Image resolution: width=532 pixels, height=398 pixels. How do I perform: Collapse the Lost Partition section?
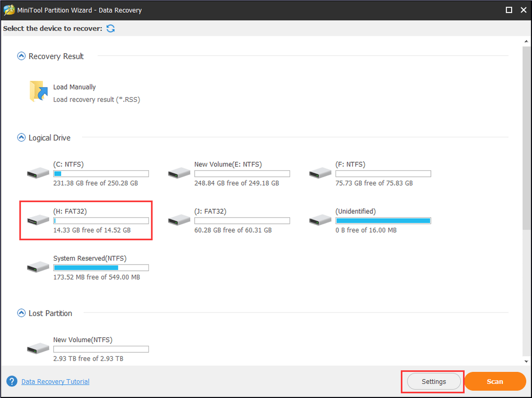coord(21,313)
